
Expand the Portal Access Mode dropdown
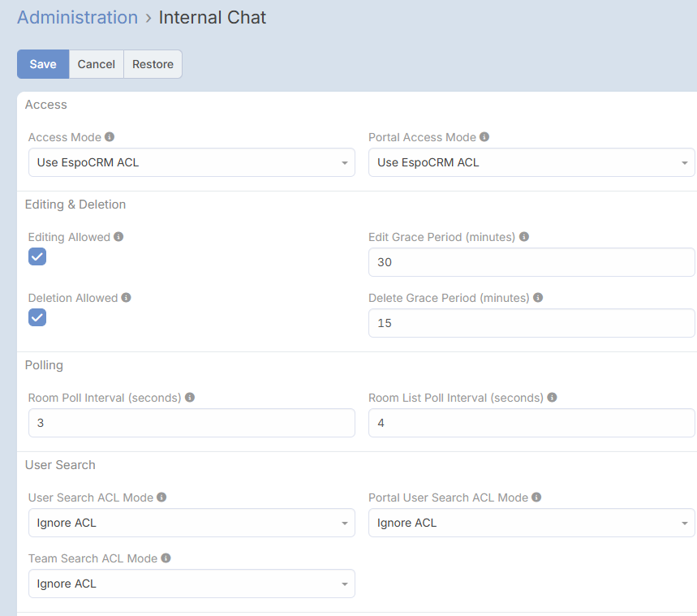[x=531, y=162]
